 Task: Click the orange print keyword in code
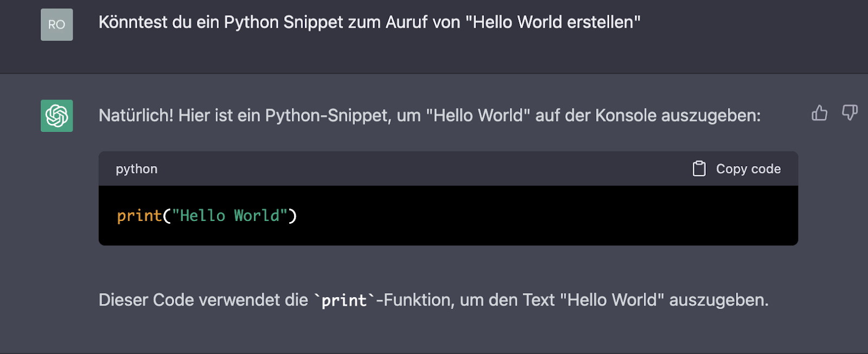pos(139,216)
